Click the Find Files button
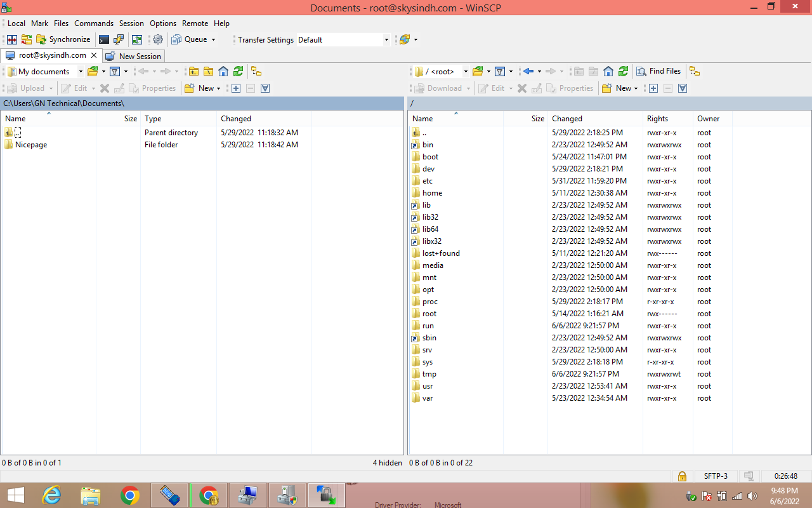Viewport: 812px width, 508px height. click(659, 71)
